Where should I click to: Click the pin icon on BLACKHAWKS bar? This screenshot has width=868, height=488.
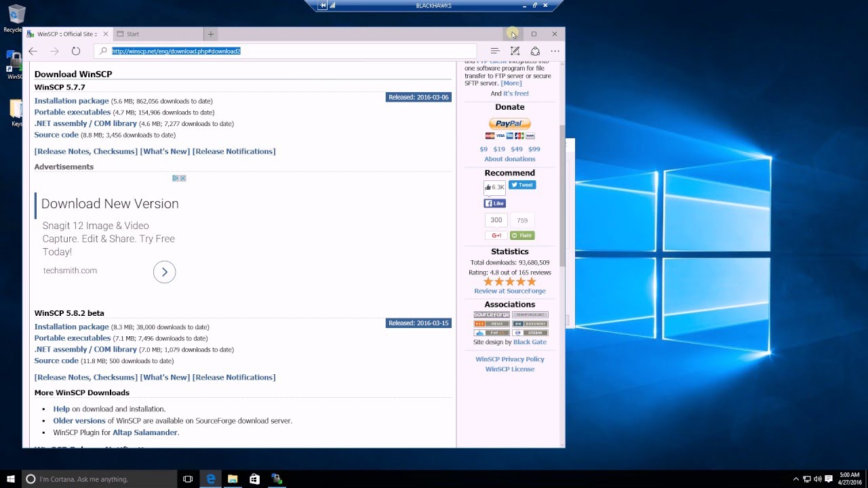click(323, 5)
